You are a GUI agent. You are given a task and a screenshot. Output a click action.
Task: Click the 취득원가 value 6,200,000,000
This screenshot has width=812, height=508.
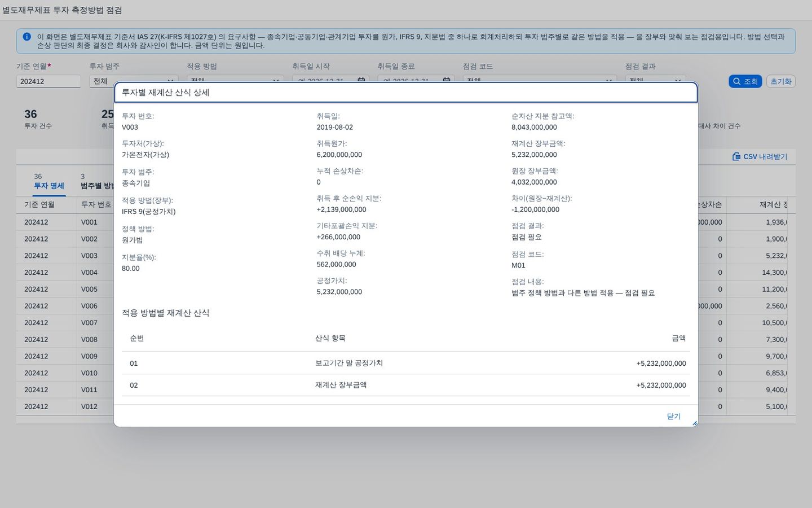[339, 155]
